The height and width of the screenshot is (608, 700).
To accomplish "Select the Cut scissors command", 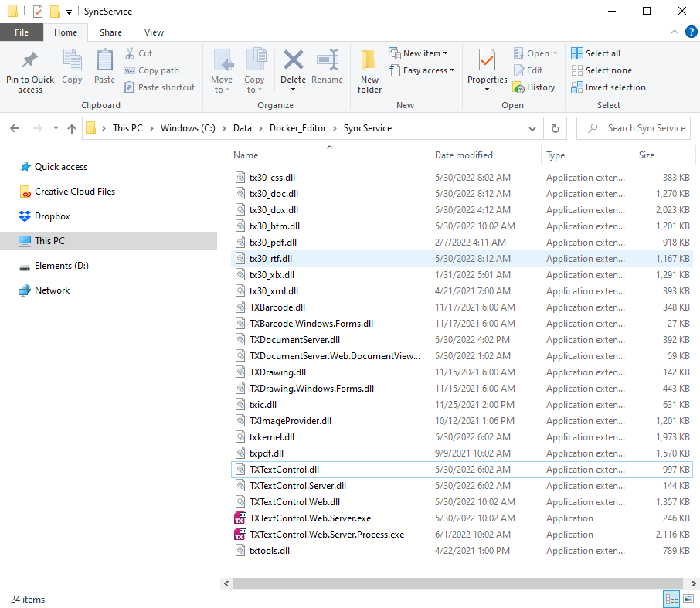I will (x=139, y=53).
